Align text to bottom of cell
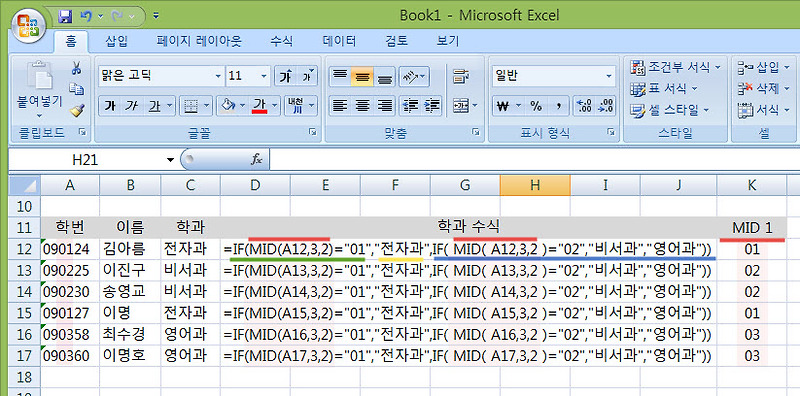This screenshot has width=800, height=396. [385, 76]
